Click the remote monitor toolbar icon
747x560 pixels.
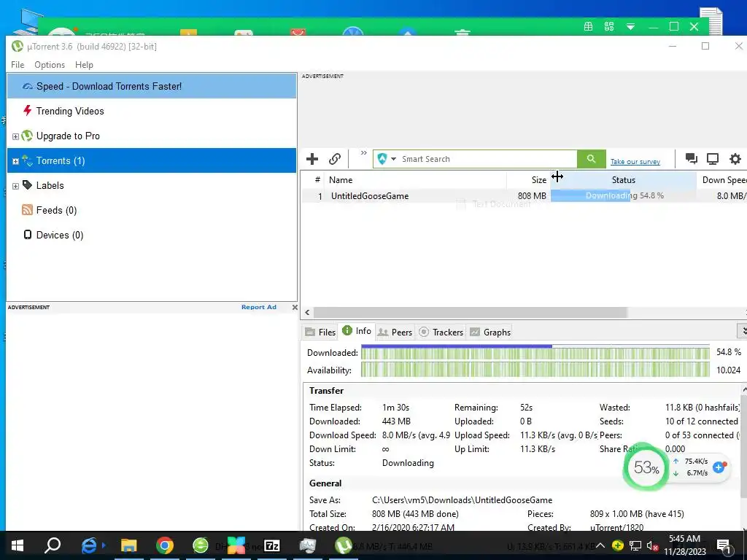[x=713, y=159]
